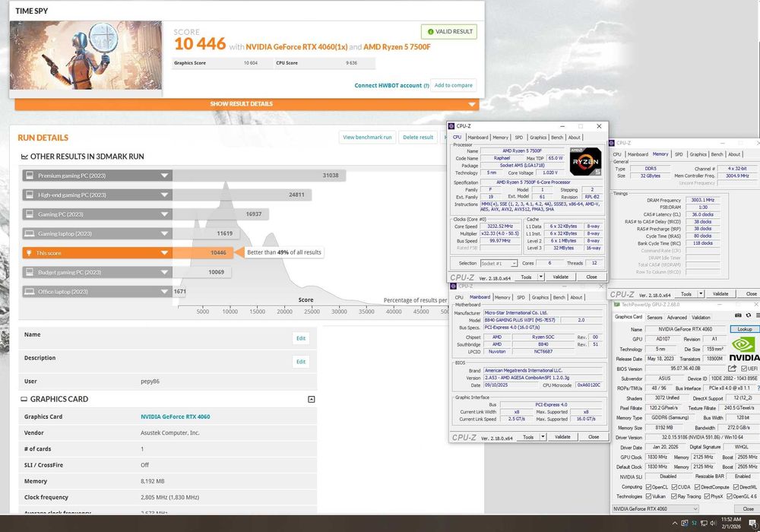Screen dimensions: 760x532
Task: Open Sensors tab in GPU-Z
Action: click(x=654, y=318)
